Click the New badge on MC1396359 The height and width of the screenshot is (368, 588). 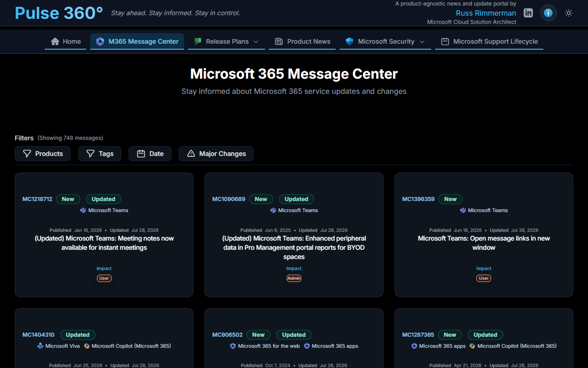[x=450, y=199]
